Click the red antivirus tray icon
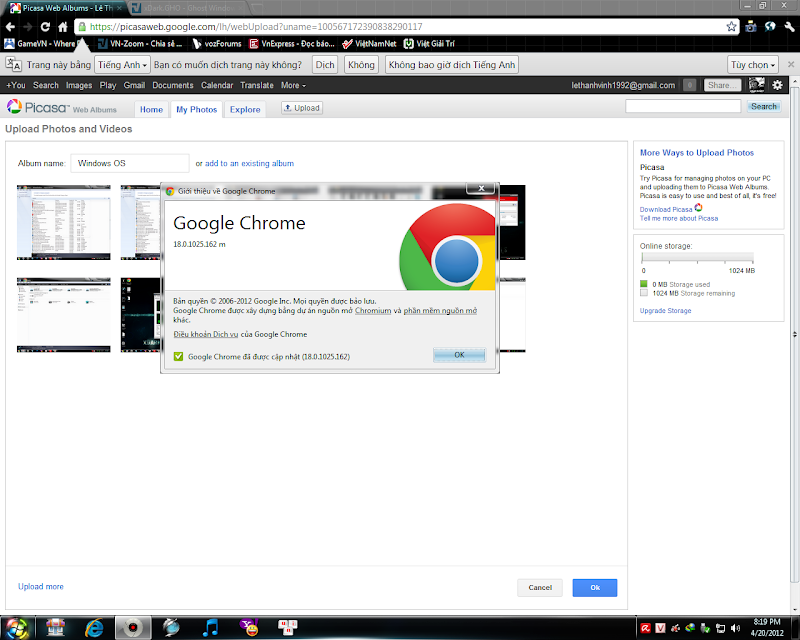800x640 pixels. click(x=645, y=628)
